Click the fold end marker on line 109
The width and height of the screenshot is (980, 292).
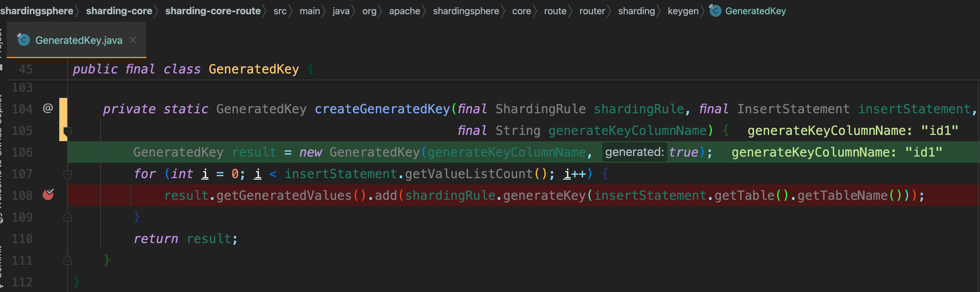(67, 217)
